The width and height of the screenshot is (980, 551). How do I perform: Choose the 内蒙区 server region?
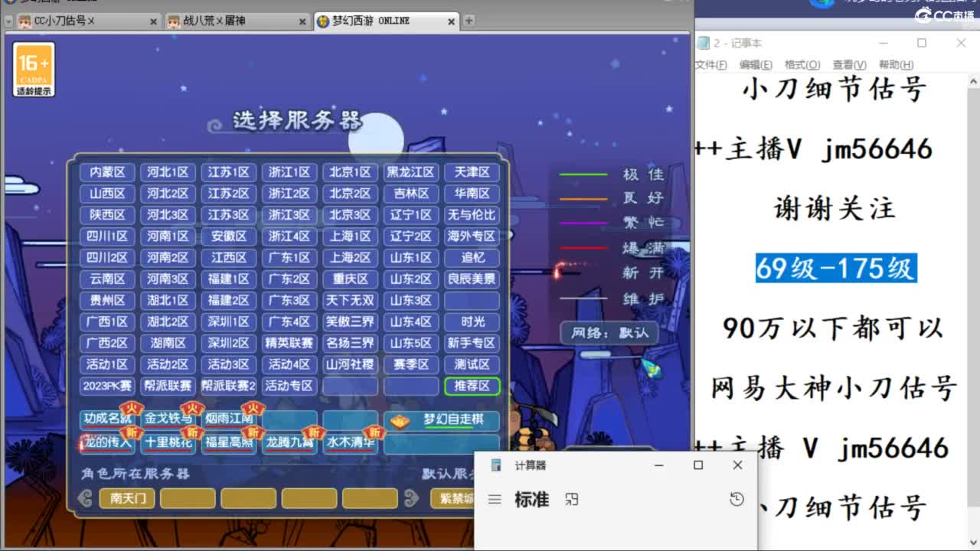tap(107, 172)
